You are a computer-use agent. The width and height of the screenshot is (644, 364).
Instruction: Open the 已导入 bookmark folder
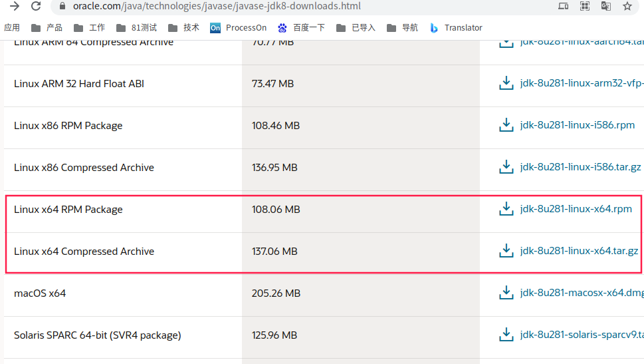click(x=356, y=27)
